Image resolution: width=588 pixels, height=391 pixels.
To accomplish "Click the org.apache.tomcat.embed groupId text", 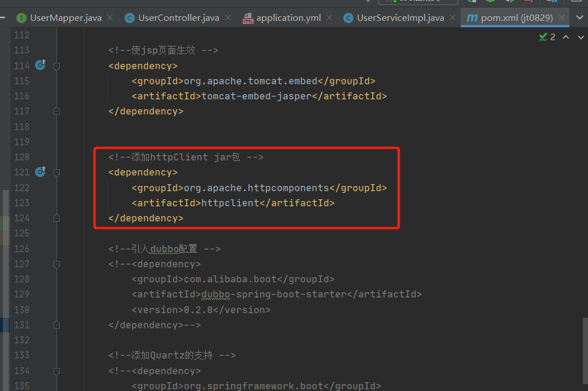I will tap(251, 81).
